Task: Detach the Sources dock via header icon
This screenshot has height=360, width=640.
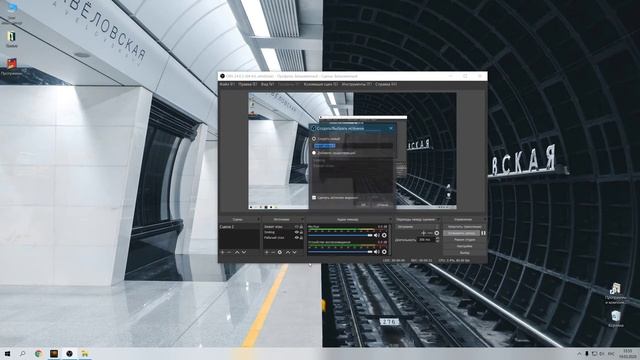Action: [302, 220]
